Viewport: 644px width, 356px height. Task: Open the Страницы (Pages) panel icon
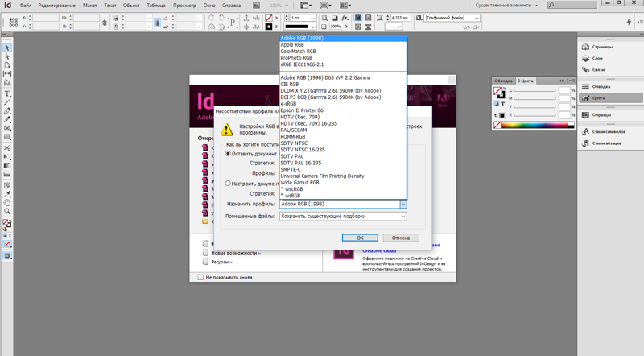point(586,47)
